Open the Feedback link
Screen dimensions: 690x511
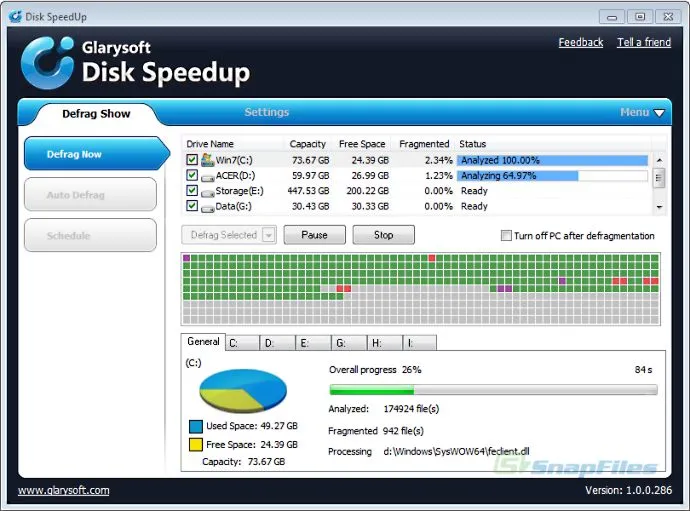[580, 43]
